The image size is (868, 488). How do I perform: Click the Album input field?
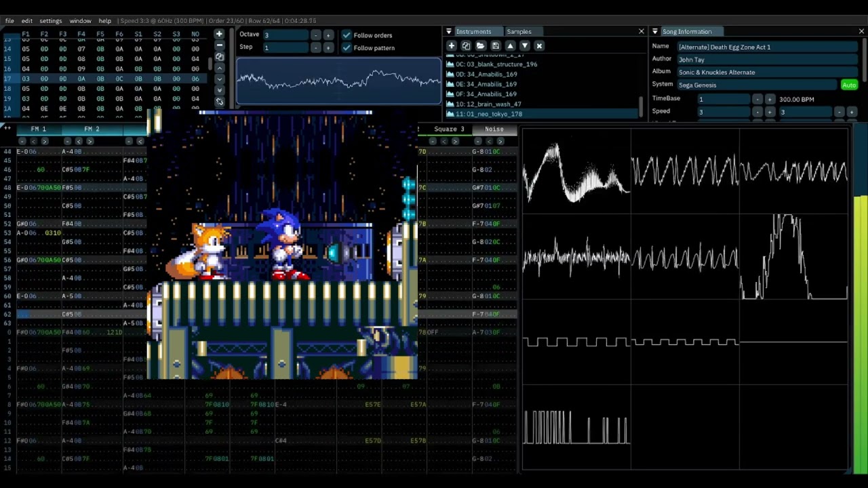(768, 73)
